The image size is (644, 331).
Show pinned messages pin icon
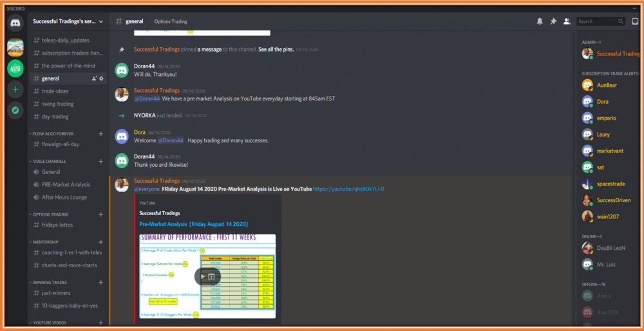coord(553,21)
